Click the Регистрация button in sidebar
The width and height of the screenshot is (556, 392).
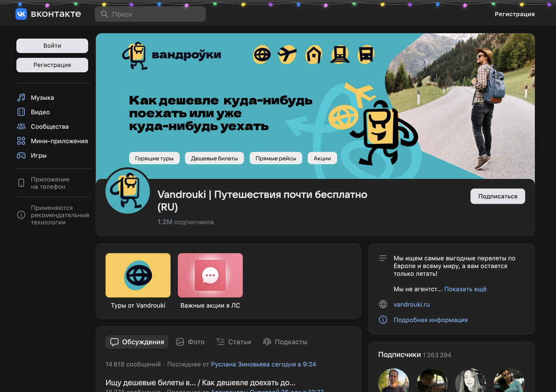[52, 65]
